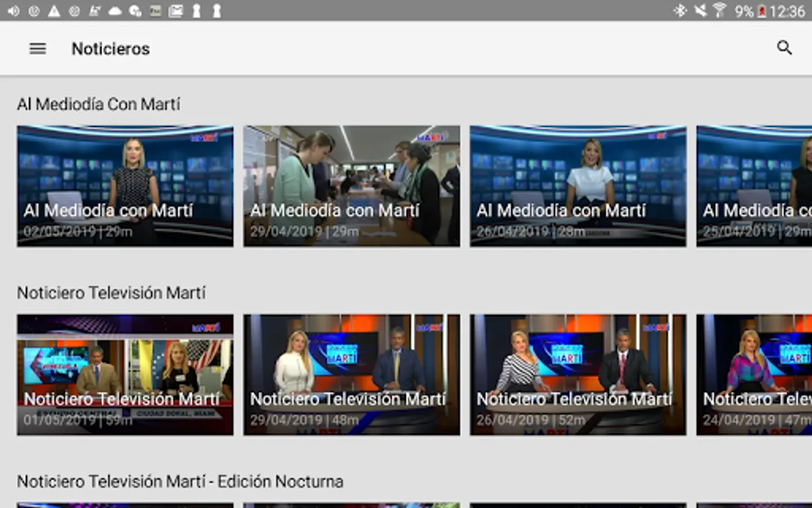Click the "Noticiero Televisión Martí" section heading
The height and width of the screenshot is (508, 812).
(111, 292)
